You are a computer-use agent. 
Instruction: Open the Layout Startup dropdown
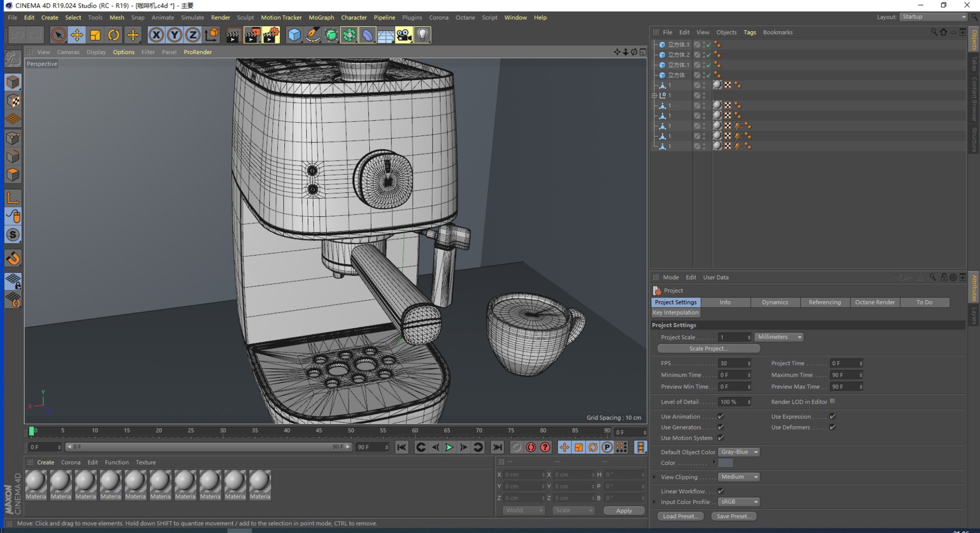click(x=934, y=17)
